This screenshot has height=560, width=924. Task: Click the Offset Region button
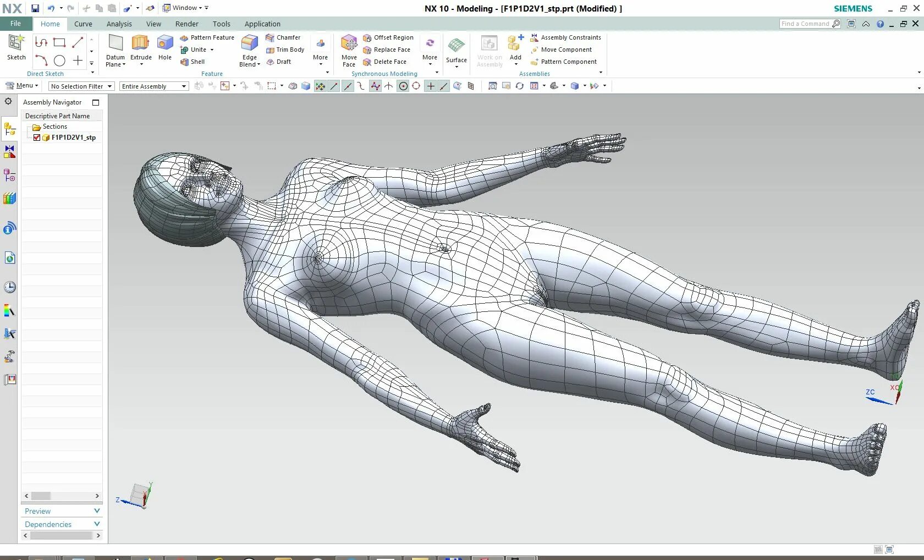[x=388, y=37]
